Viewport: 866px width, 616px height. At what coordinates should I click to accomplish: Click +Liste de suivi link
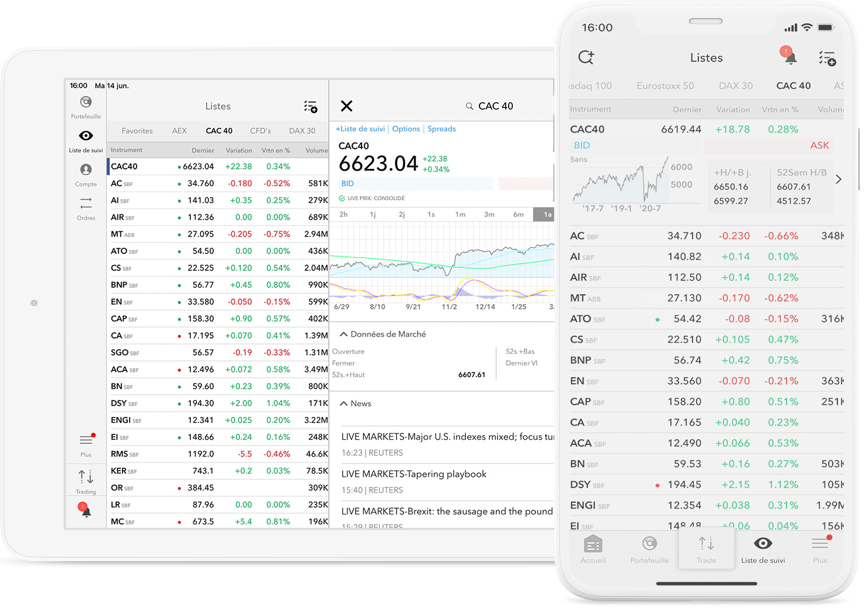click(x=360, y=129)
